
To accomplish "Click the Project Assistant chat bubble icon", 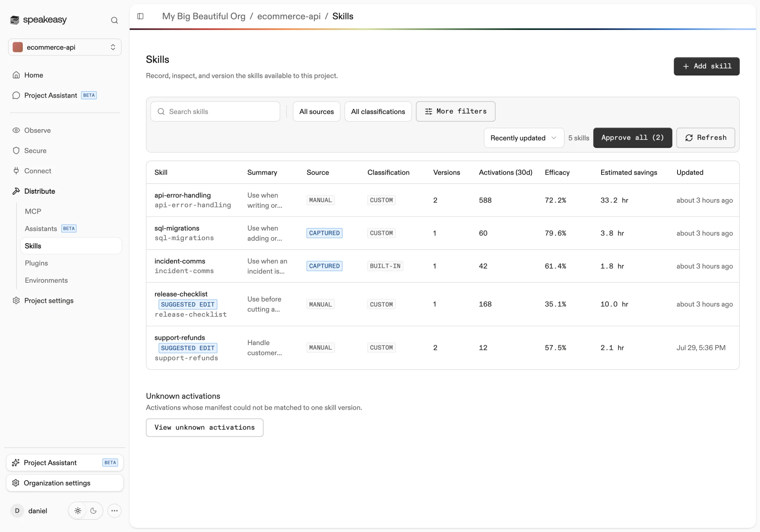I will point(16,95).
